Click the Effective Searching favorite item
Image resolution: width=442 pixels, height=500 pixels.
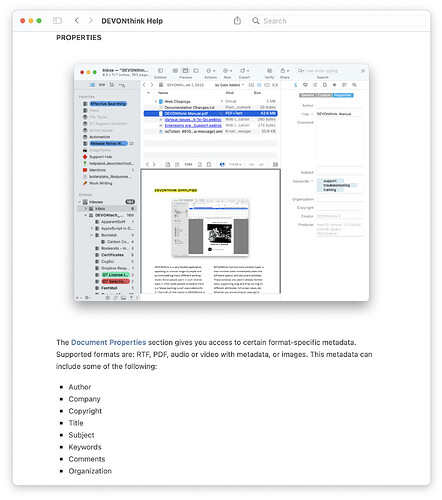pyautogui.click(x=108, y=104)
